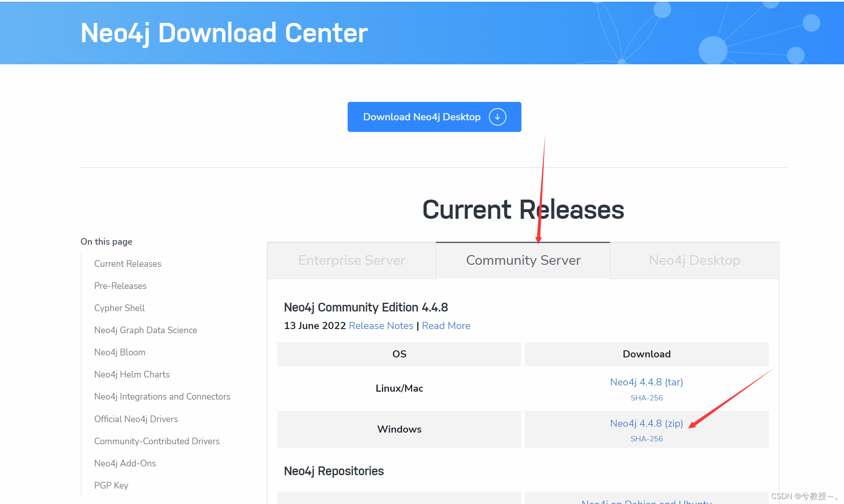Click the download arrow circle icon

pyautogui.click(x=497, y=117)
